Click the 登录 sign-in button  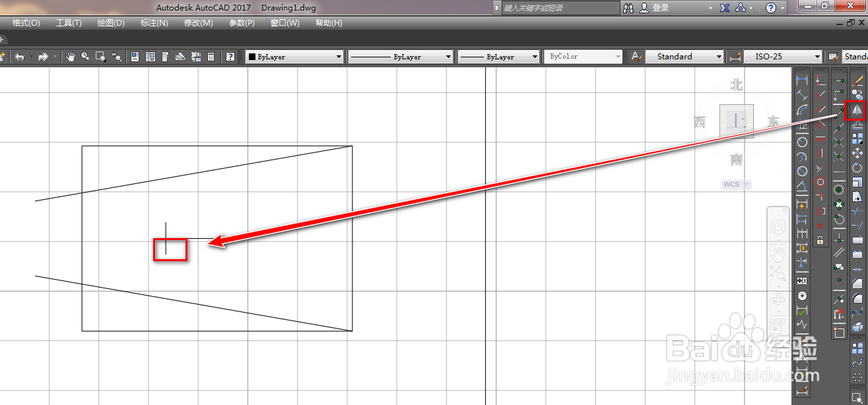[x=661, y=7]
